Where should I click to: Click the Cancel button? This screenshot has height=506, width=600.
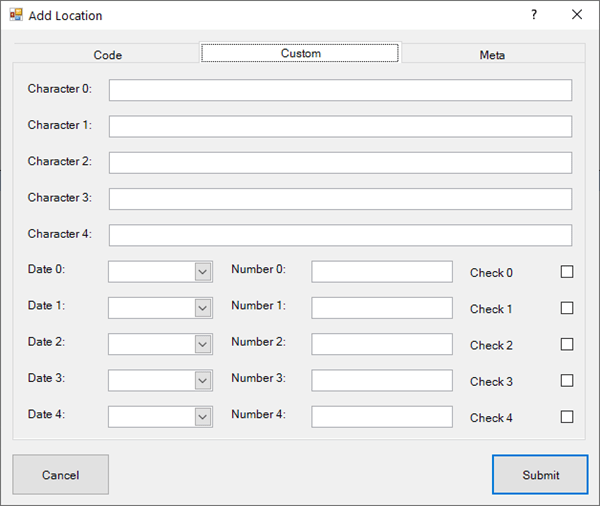click(x=61, y=475)
